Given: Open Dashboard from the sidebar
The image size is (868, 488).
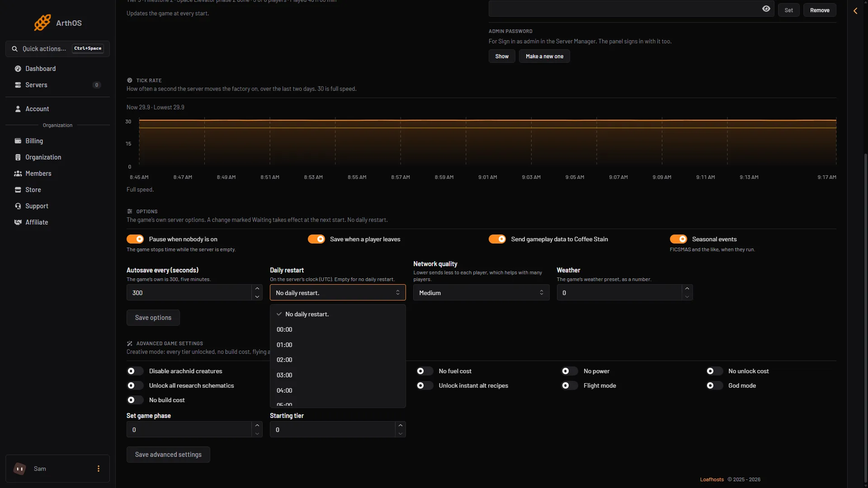Looking at the screenshot, I should point(57,69).
